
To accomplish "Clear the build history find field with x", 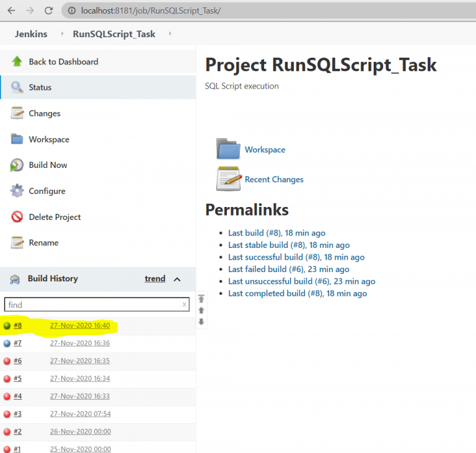I will [184, 305].
